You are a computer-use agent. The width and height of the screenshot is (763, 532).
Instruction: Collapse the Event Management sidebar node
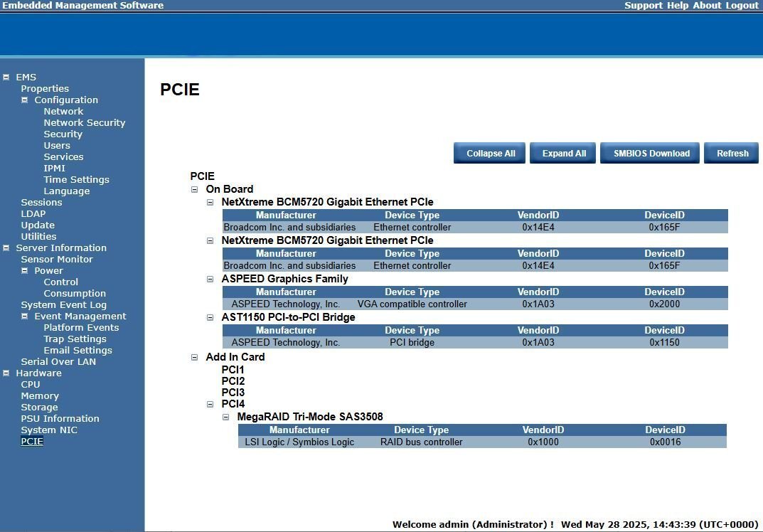[x=24, y=316]
